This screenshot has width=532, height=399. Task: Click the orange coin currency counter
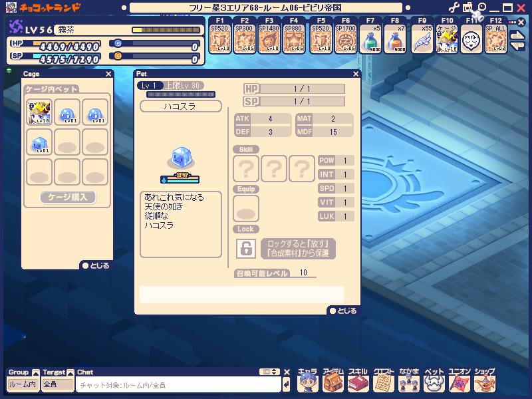tap(154, 57)
